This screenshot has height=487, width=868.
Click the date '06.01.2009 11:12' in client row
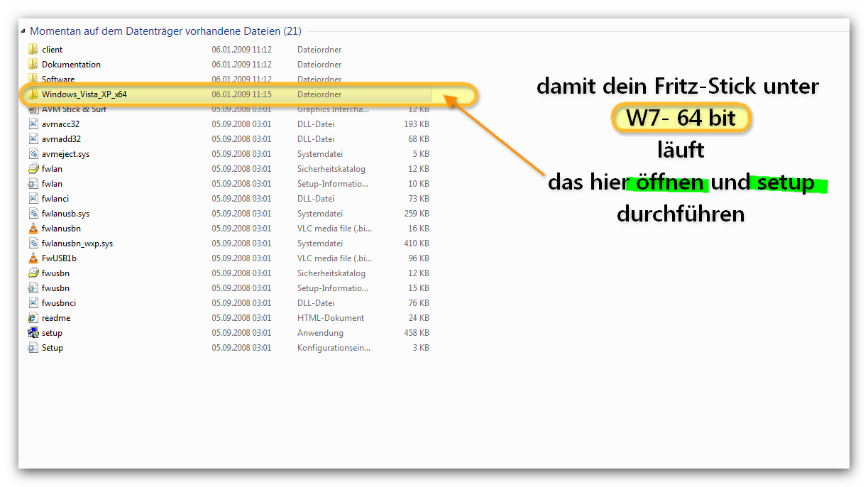tap(241, 50)
